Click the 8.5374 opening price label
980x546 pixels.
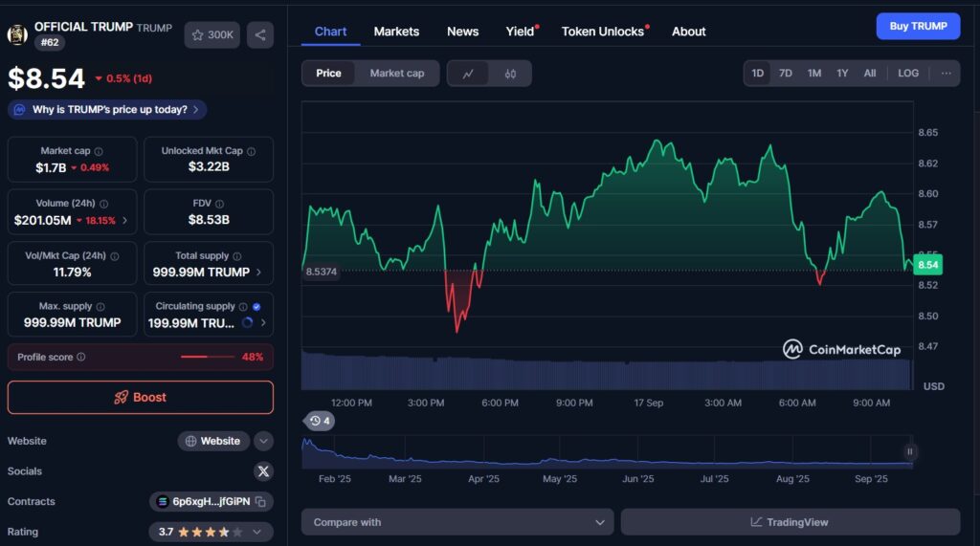[x=321, y=272]
